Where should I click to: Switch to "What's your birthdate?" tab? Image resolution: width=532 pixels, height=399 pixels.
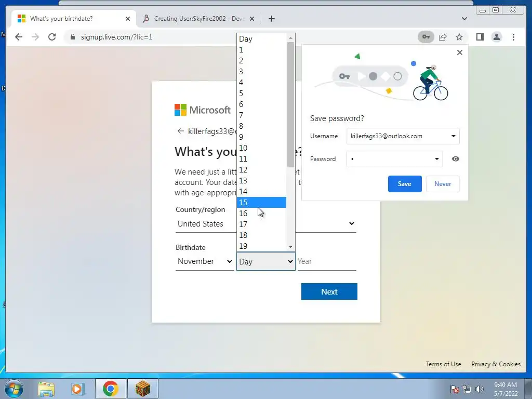[74, 19]
